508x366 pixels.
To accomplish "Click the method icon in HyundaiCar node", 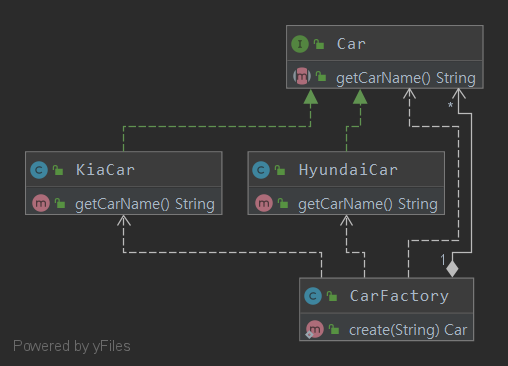I will (264, 203).
